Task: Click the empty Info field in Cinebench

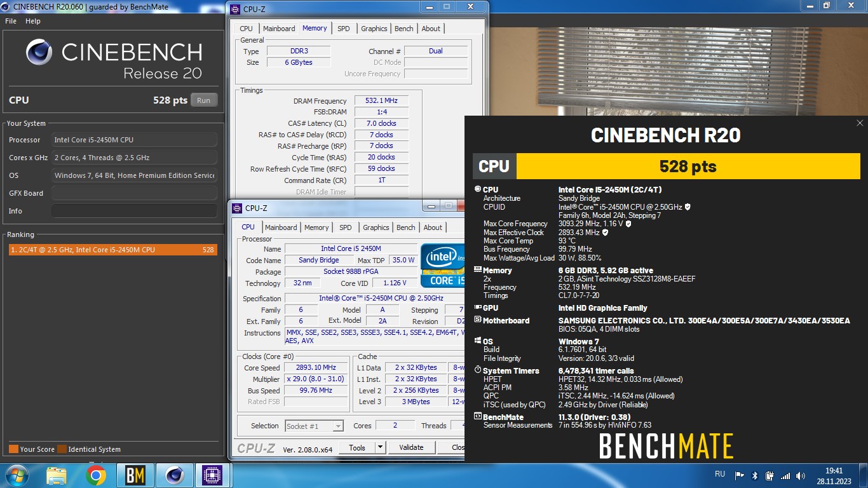Action: (134, 211)
